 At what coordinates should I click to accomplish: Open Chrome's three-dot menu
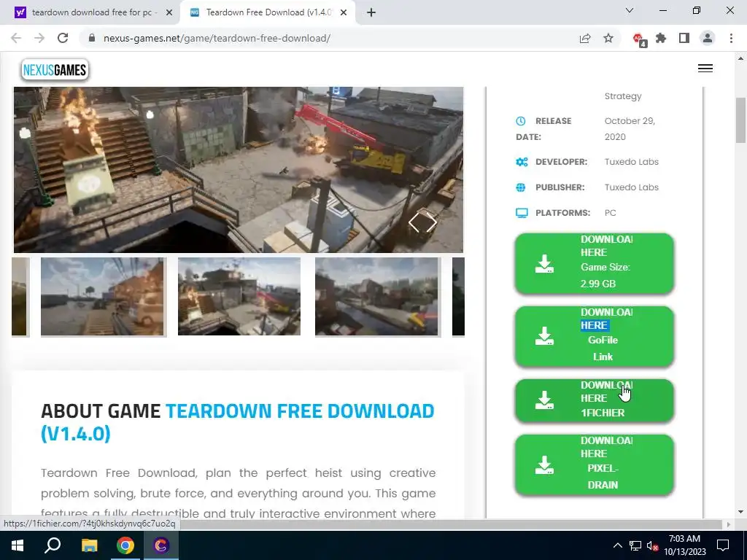click(x=731, y=38)
